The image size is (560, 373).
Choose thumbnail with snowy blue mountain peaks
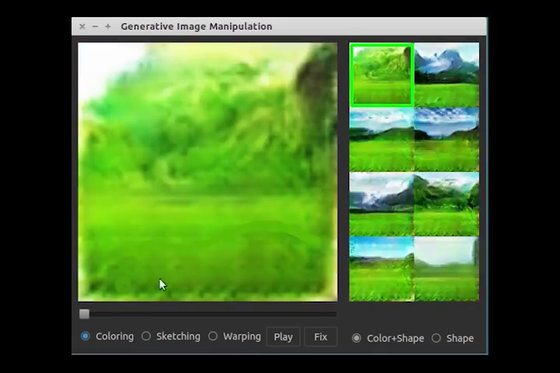pos(447,75)
